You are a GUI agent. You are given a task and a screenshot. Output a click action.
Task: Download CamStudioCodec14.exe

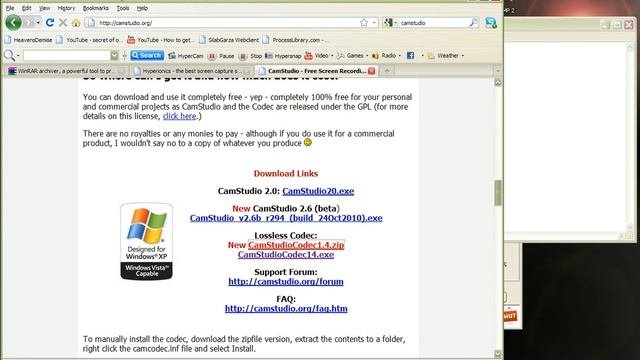(286, 255)
